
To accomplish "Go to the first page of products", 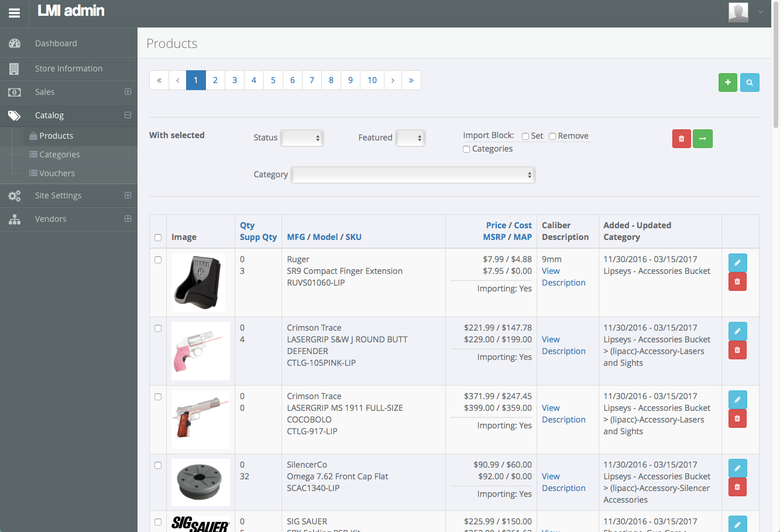I will (x=159, y=80).
